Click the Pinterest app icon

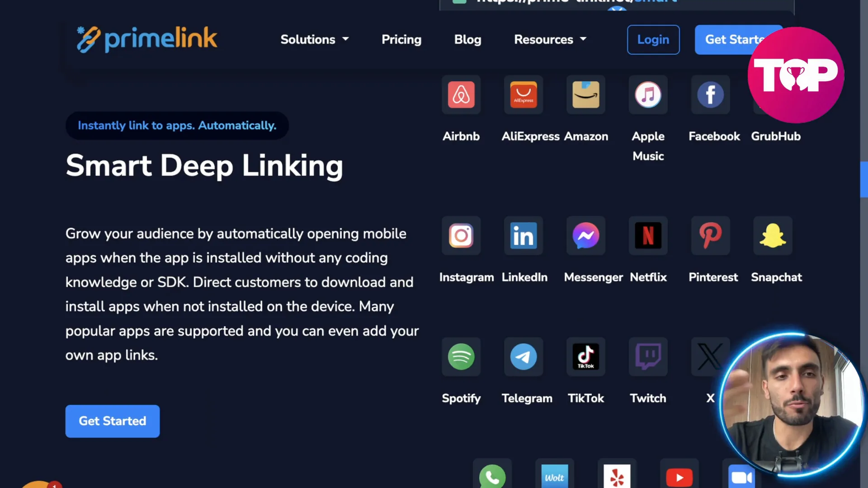tap(711, 235)
